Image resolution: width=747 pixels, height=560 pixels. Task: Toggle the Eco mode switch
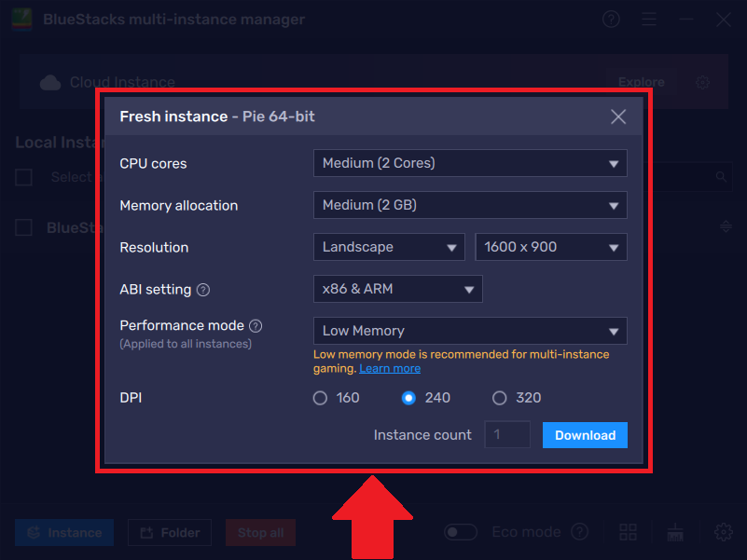click(461, 531)
